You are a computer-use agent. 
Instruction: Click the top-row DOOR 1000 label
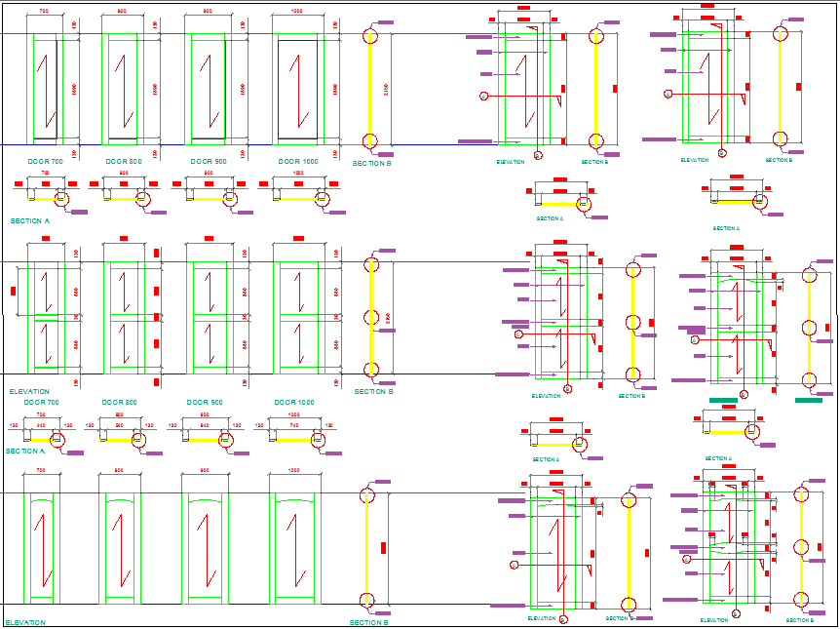[297, 161]
